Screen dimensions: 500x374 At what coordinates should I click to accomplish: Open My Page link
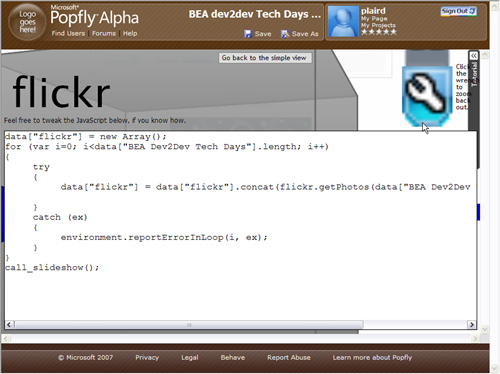pyautogui.click(x=374, y=19)
